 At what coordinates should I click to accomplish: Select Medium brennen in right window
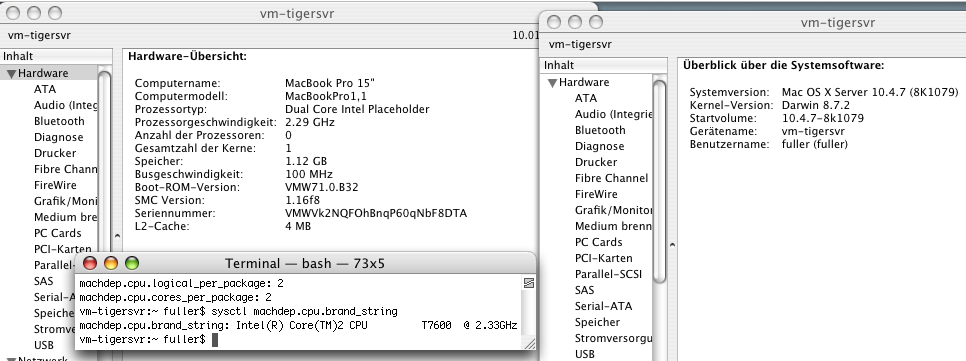(x=613, y=226)
